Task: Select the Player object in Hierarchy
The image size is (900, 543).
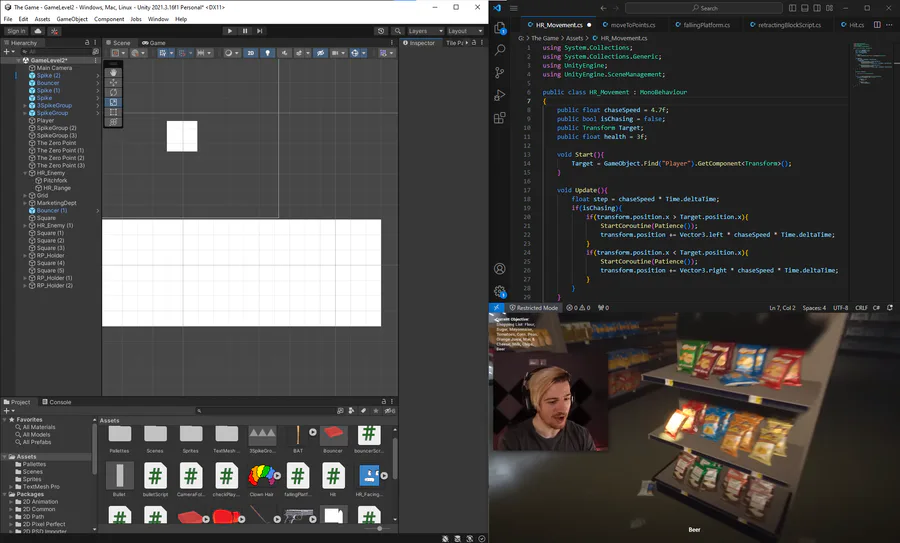Action: pos(45,121)
